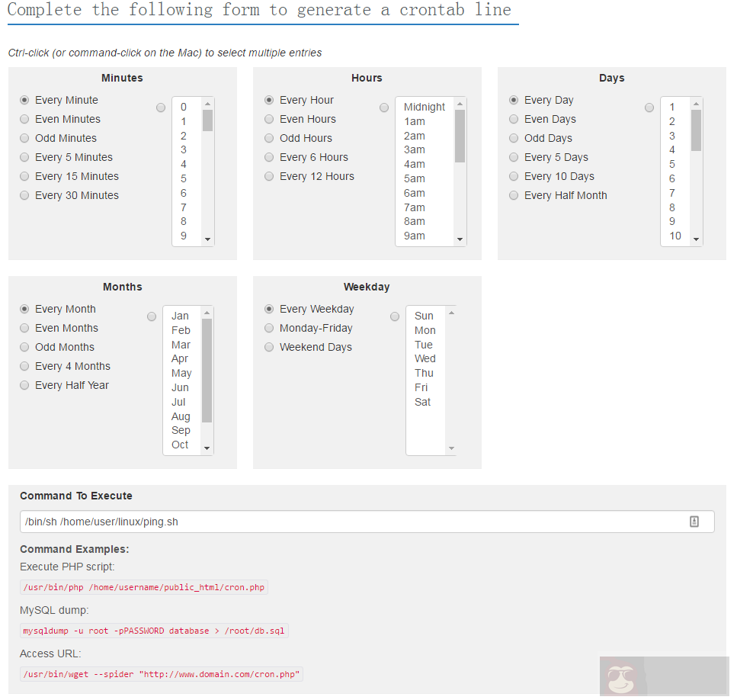The image size is (737, 700).
Task: Select 10 in the Days list
Action: pyautogui.click(x=675, y=236)
